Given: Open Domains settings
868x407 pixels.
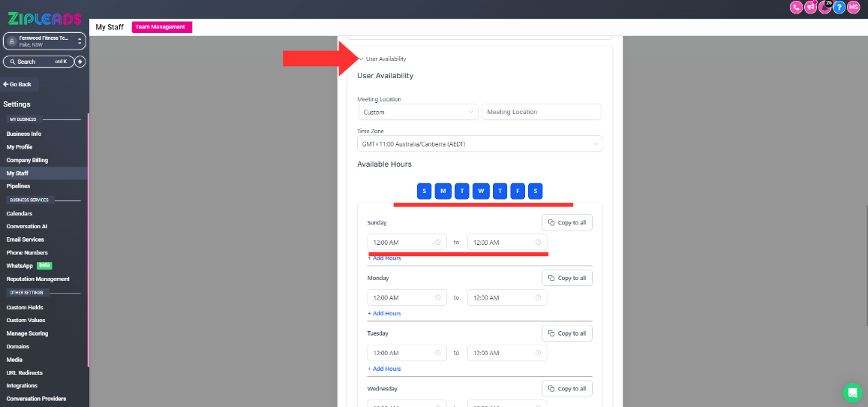Looking at the screenshot, I should coord(18,346).
